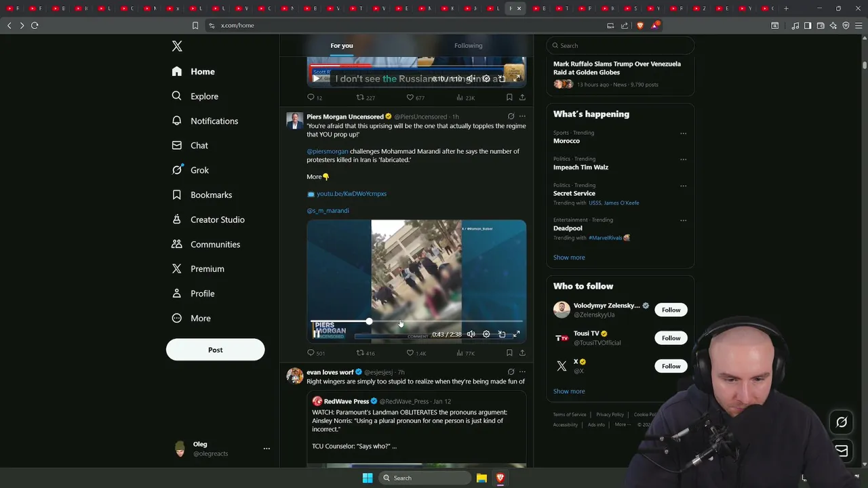Open Brave VPN toolbar icon
This screenshot has width=868, height=488.
846,25
